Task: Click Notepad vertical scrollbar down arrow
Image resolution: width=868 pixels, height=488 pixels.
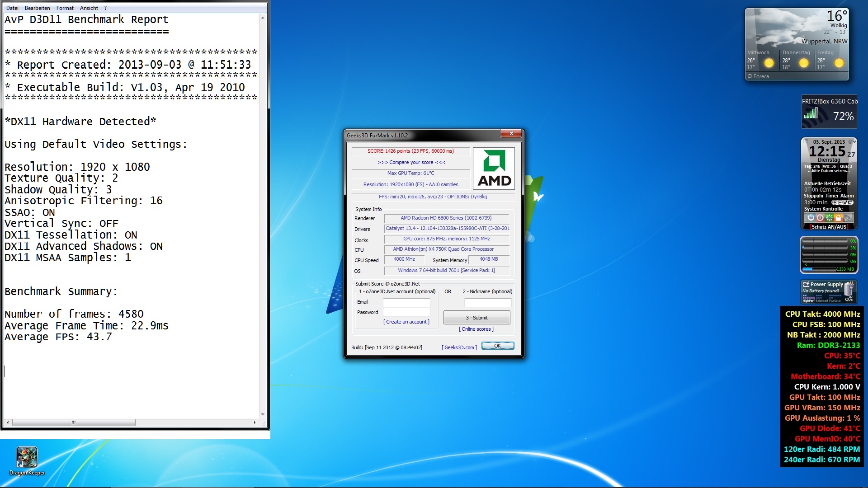Action: click(x=263, y=414)
